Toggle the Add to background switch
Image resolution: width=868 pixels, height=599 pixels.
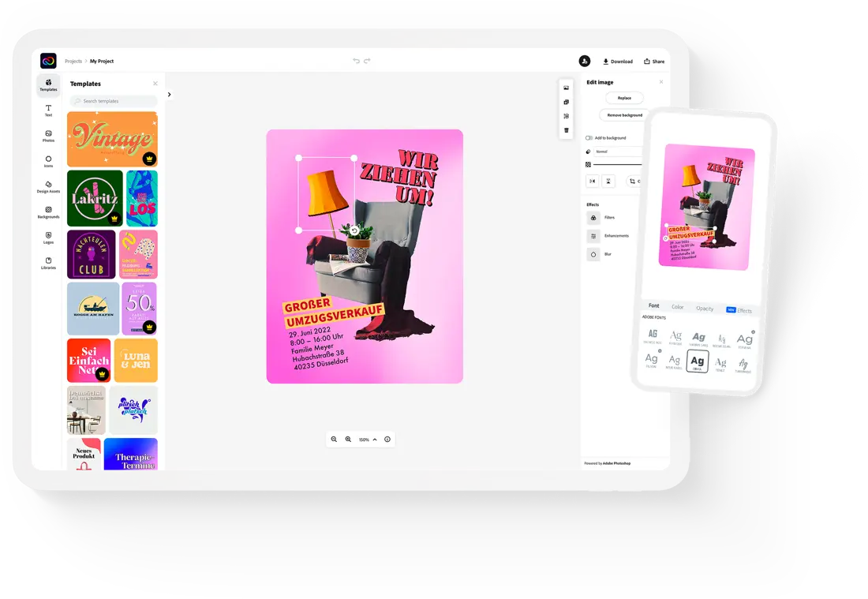point(589,137)
